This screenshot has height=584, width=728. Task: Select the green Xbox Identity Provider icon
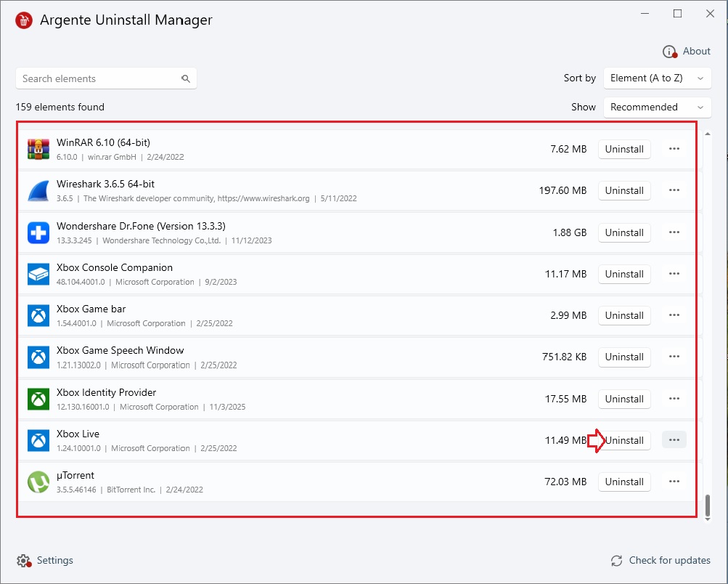pos(38,399)
